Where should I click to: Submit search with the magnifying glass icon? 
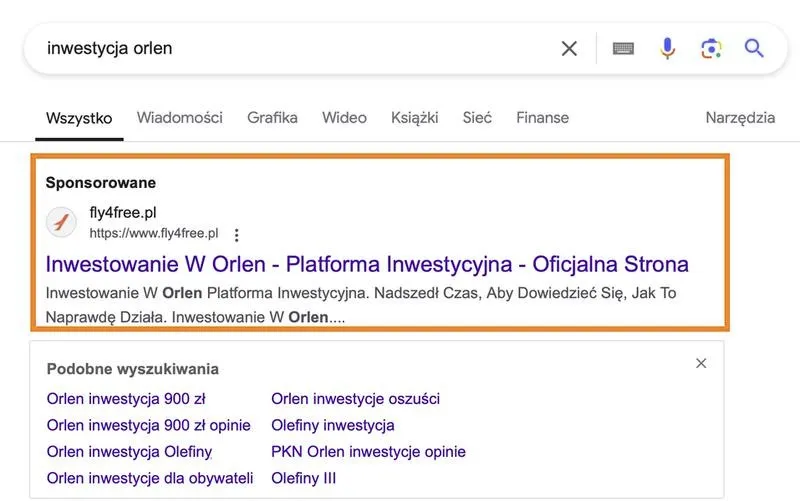tap(754, 48)
